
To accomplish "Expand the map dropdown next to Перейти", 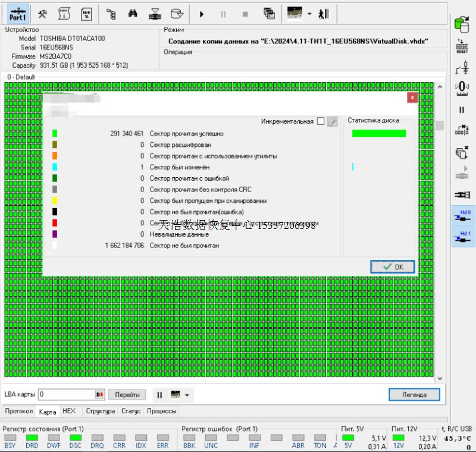I will pyautogui.click(x=187, y=395).
